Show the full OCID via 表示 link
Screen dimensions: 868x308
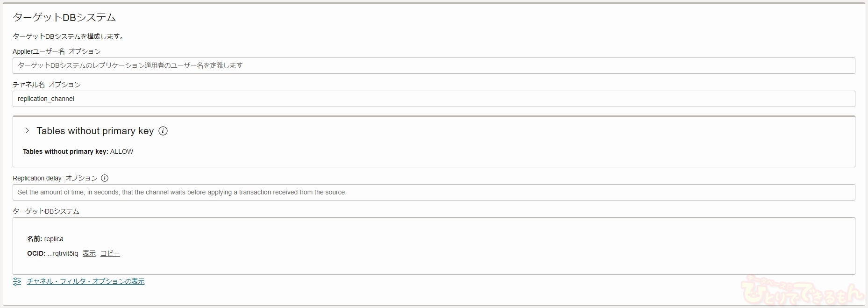[x=89, y=253]
